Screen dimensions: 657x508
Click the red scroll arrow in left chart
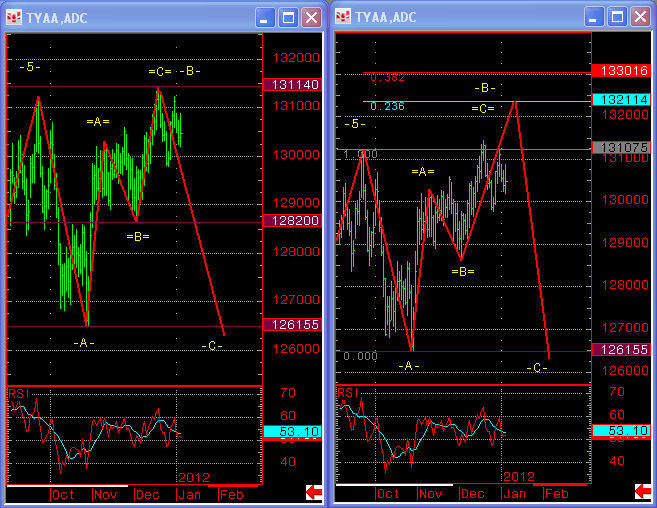coord(314,492)
